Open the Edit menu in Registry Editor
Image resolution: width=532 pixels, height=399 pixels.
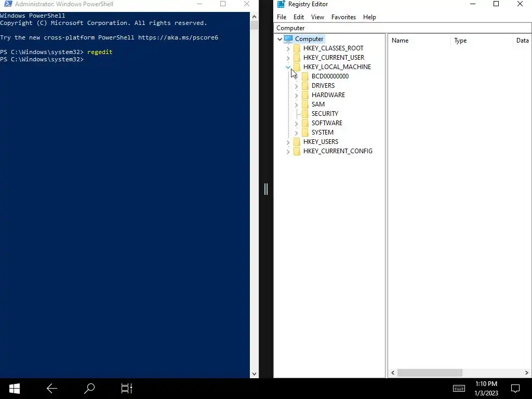[299, 17]
